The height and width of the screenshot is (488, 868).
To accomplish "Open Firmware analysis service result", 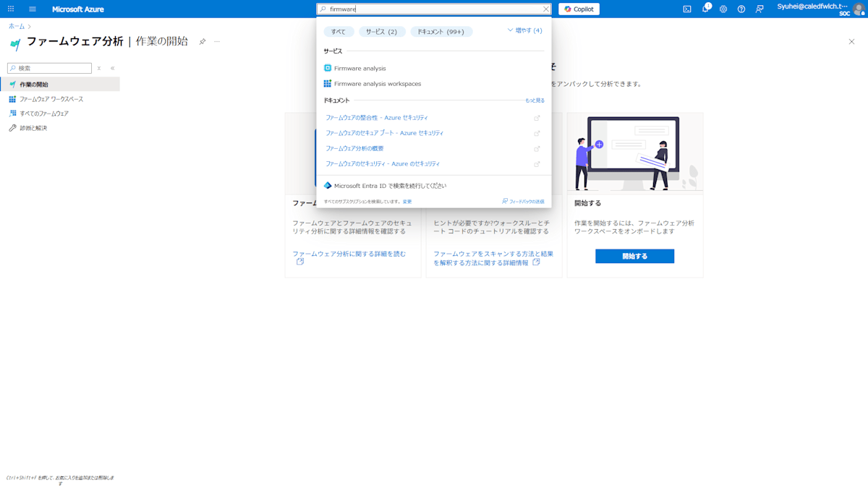I will [360, 68].
